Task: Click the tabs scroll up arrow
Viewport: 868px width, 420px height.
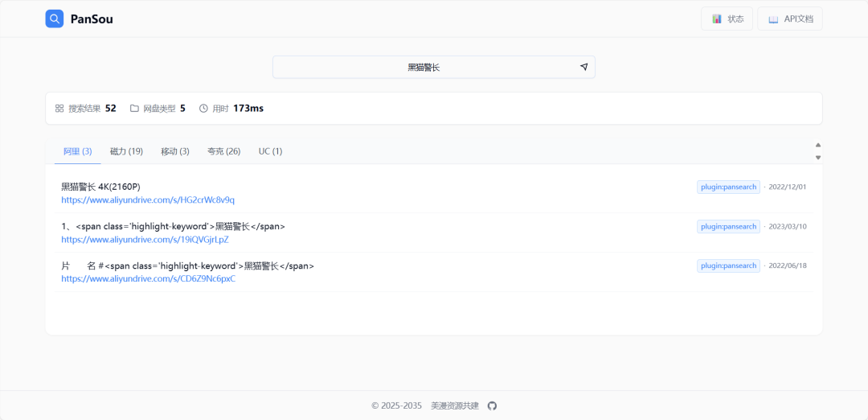Action: click(818, 145)
